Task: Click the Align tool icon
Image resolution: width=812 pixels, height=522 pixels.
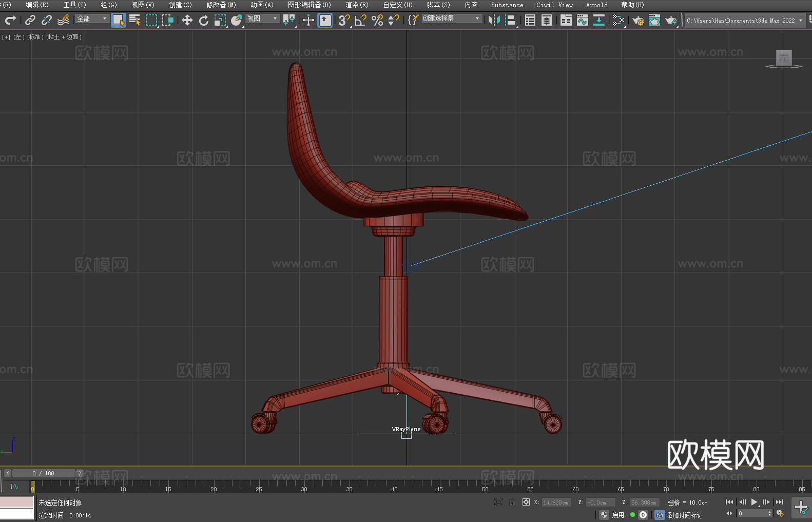Action: pyautogui.click(x=511, y=20)
